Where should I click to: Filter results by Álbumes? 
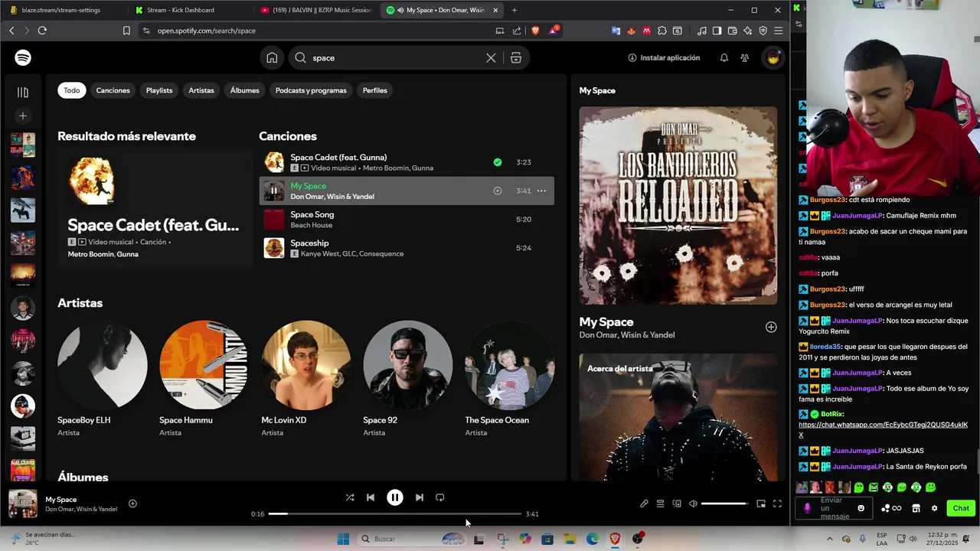coord(245,90)
